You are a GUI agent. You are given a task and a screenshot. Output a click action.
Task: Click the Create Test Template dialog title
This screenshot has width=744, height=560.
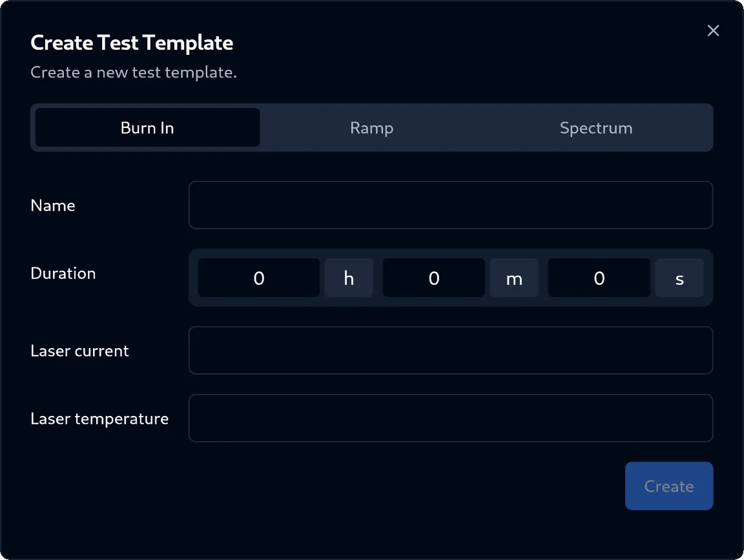[131, 42]
